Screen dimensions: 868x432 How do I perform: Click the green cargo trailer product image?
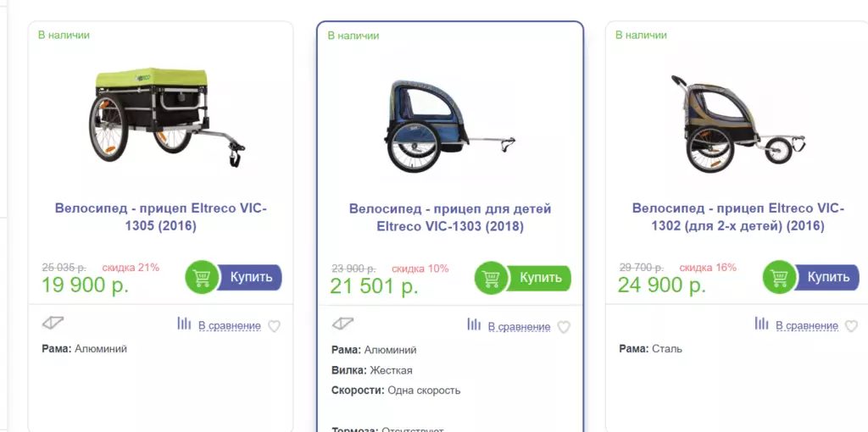167,117
